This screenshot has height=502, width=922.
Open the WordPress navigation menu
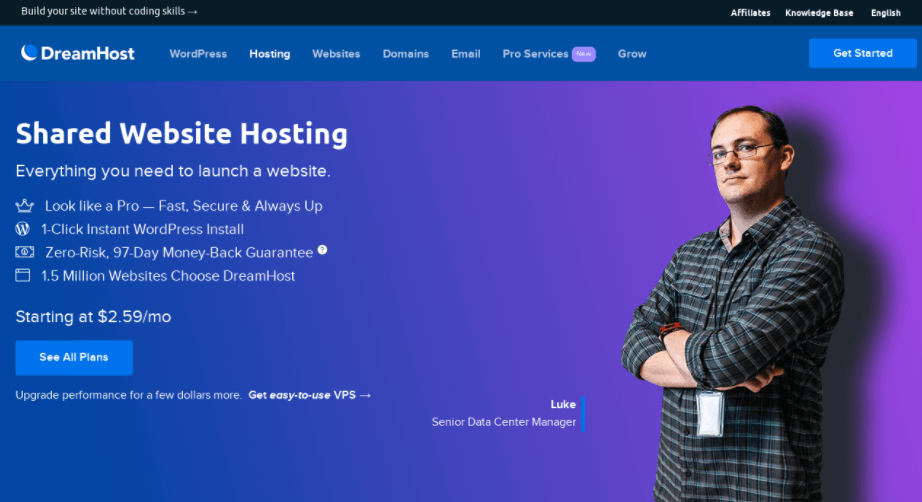pos(198,53)
